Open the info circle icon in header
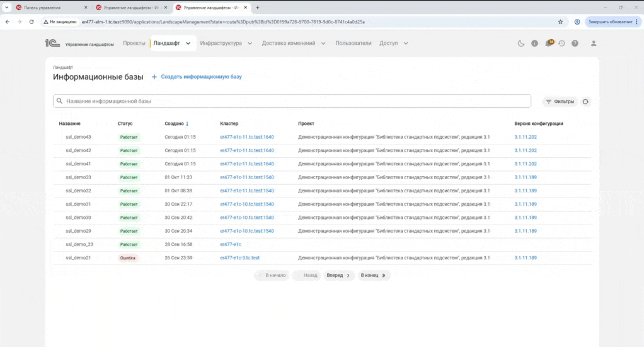The height and width of the screenshot is (347, 644). pyautogui.click(x=534, y=43)
